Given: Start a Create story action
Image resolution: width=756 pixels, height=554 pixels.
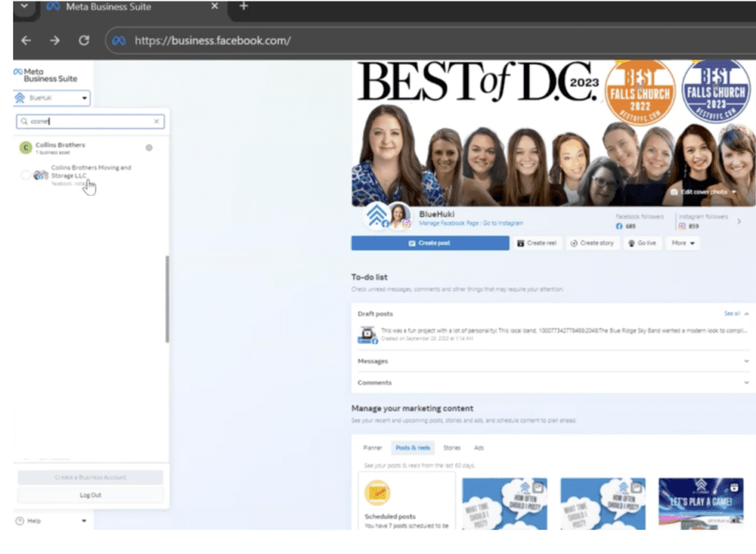Looking at the screenshot, I should pyautogui.click(x=592, y=243).
